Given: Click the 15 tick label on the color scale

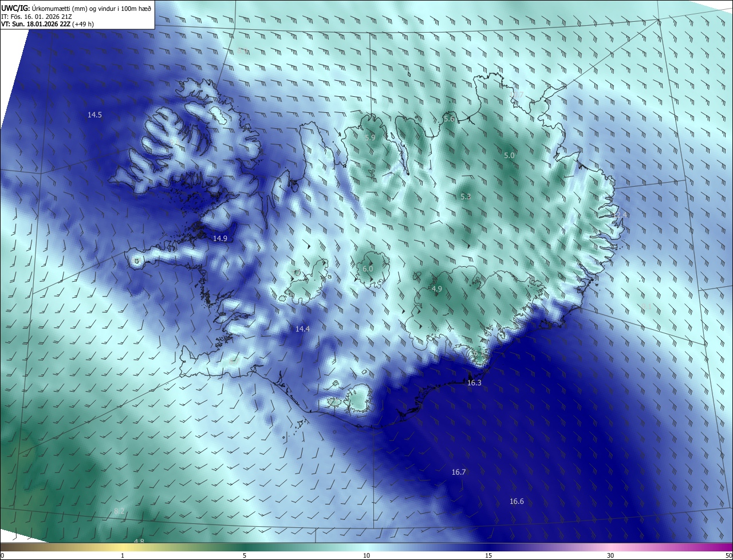Looking at the screenshot, I should (x=488, y=556).
